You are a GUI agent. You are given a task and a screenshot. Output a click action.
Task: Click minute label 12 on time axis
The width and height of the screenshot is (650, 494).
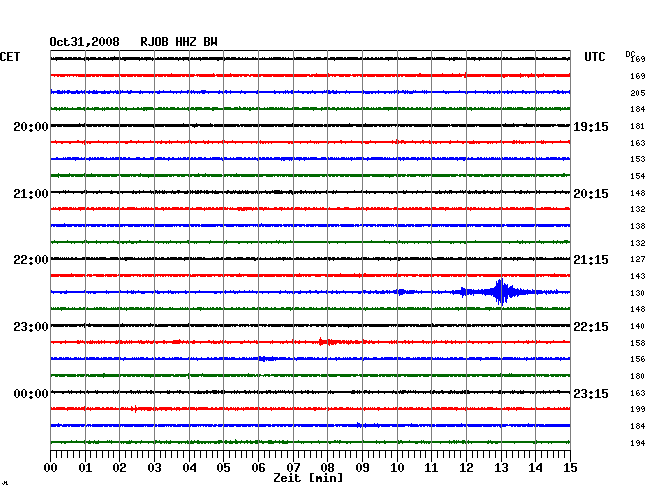tap(466, 468)
